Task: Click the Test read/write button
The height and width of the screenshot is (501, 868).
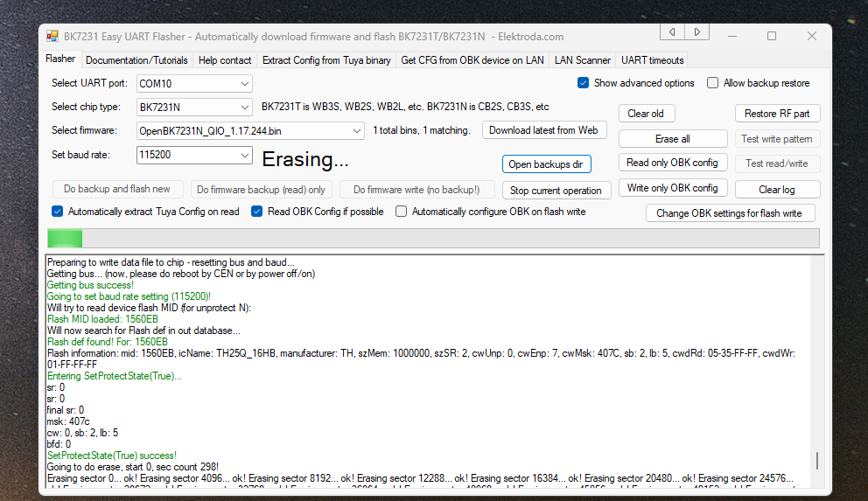Action: pos(777,164)
